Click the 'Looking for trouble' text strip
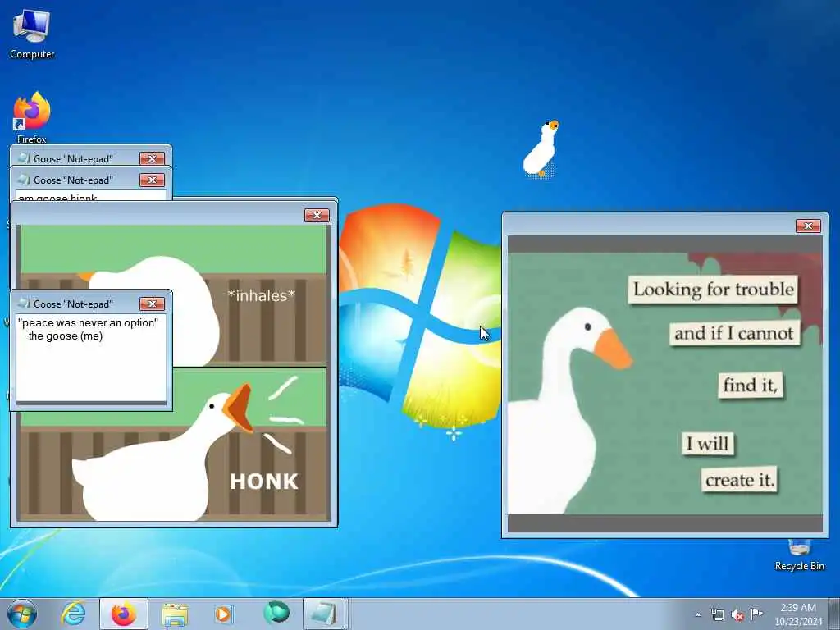The height and width of the screenshot is (630, 840). coord(713,290)
